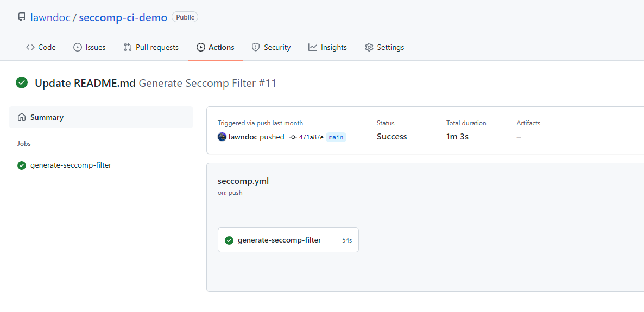
Task: Click the commit icon before 471a87e
Action: tap(293, 137)
